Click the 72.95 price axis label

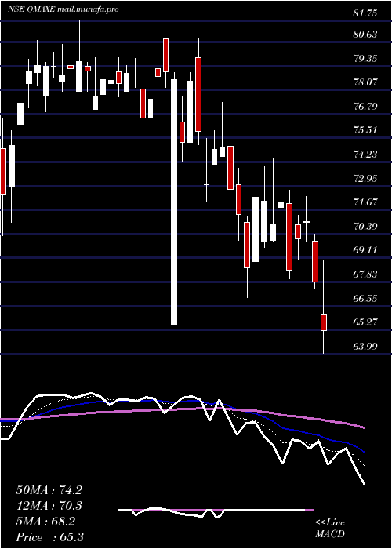coord(365,178)
